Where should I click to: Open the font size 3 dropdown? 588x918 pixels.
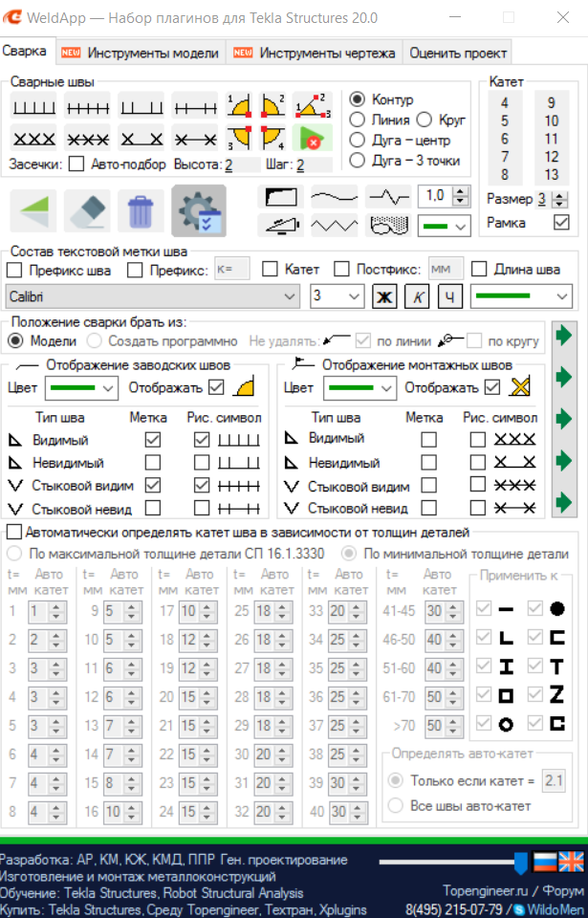(x=337, y=296)
